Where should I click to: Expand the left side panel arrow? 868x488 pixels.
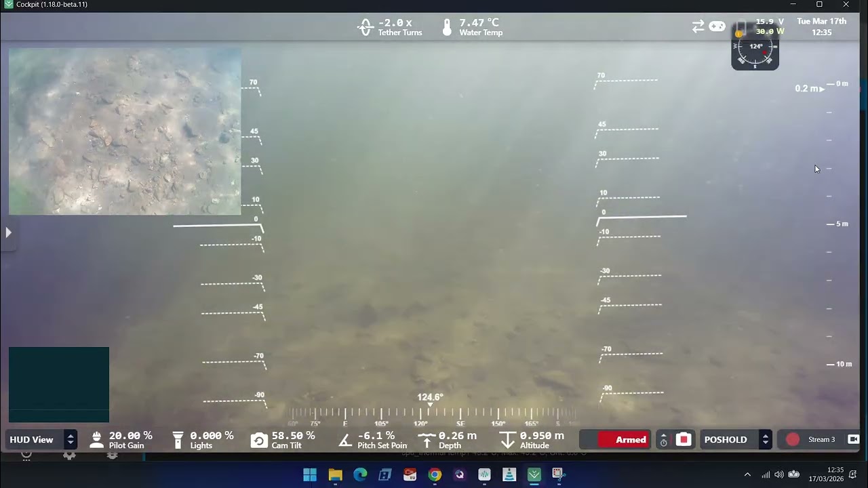click(8, 232)
